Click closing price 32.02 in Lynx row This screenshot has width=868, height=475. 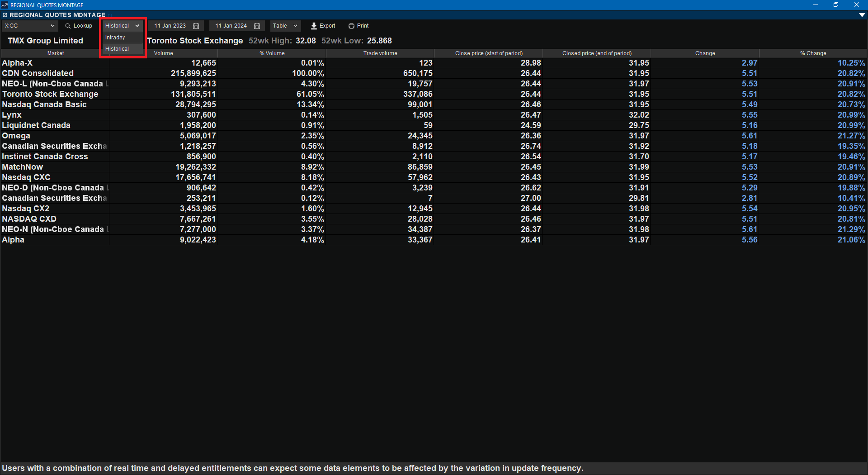tap(639, 115)
